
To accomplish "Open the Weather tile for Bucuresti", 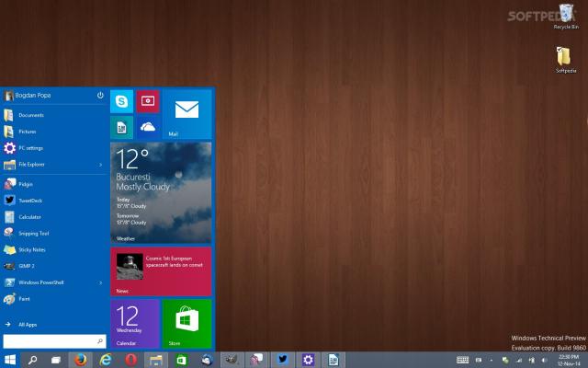I will (x=161, y=191).
